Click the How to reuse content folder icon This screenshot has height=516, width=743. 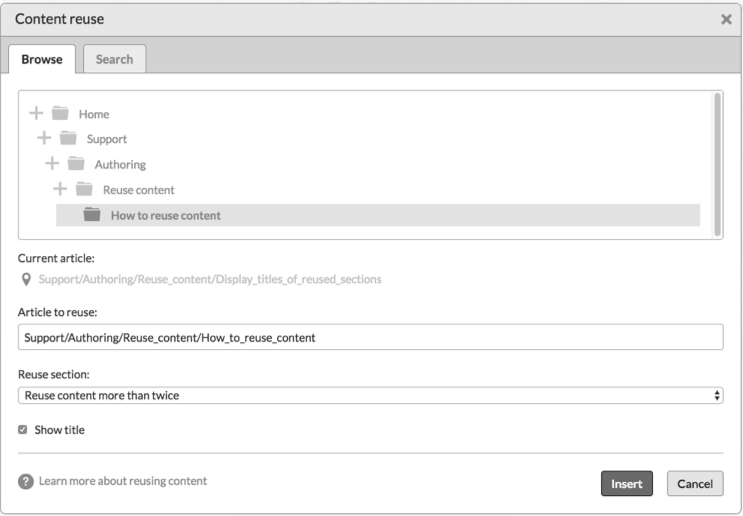[93, 214]
